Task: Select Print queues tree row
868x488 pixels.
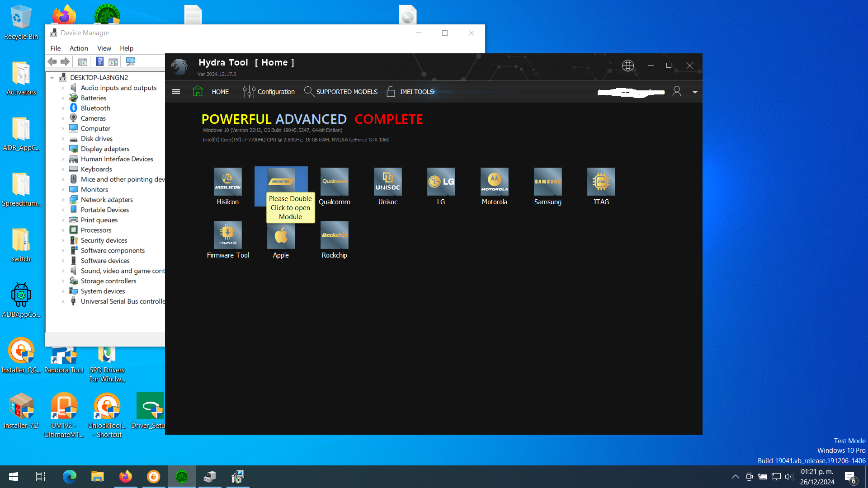Action: coord(99,220)
